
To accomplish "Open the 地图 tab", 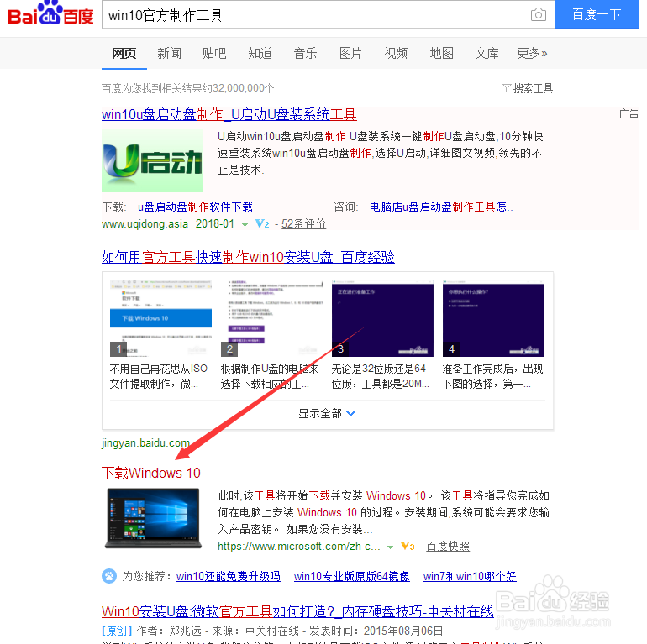I will pos(441,53).
